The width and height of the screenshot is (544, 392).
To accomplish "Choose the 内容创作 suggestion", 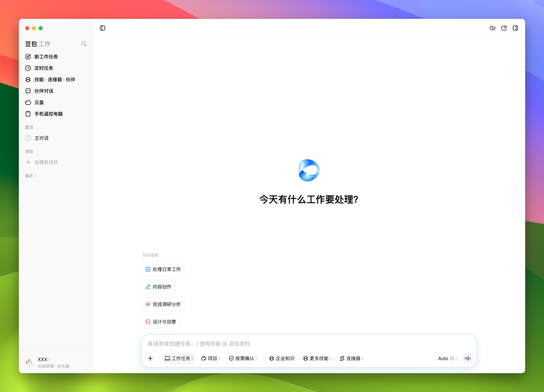I will pyautogui.click(x=158, y=287).
